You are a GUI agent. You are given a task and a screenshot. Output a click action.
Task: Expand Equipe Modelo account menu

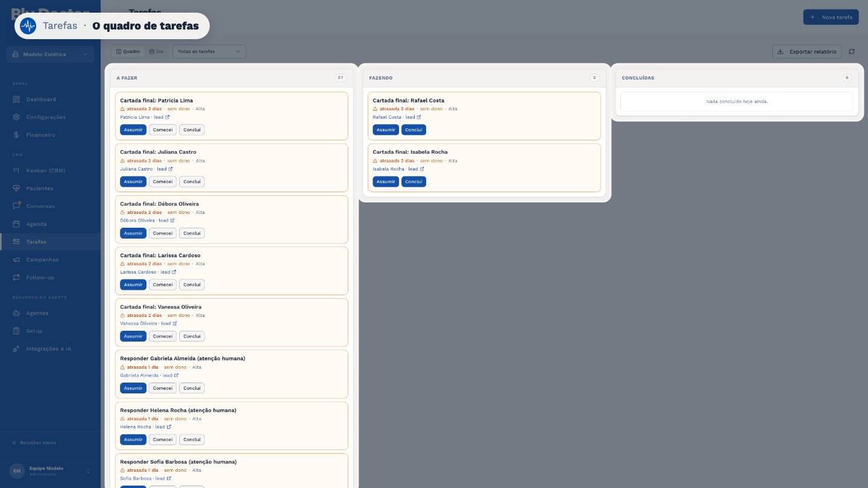click(x=50, y=471)
